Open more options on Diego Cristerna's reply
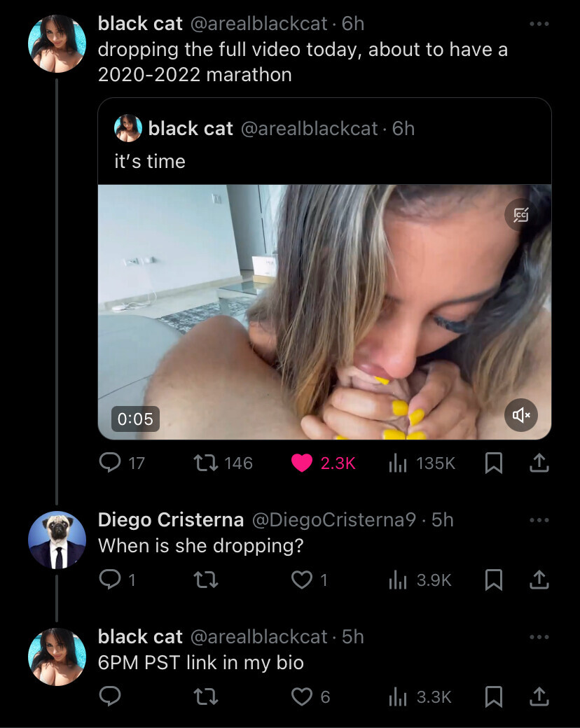 click(x=539, y=520)
